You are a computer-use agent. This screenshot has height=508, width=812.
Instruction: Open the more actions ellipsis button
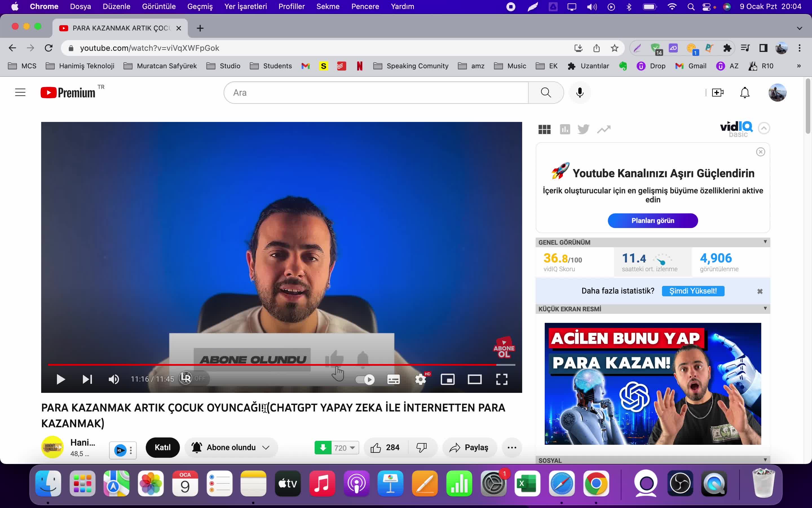(512, 448)
